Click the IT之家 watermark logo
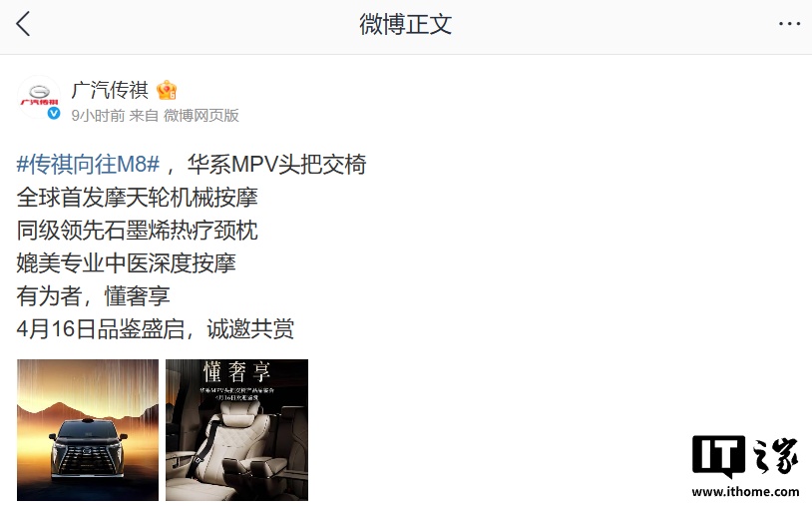Image resolution: width=812 pixels, height=507 pixels. pyautogui.click(x=745, y=456)
